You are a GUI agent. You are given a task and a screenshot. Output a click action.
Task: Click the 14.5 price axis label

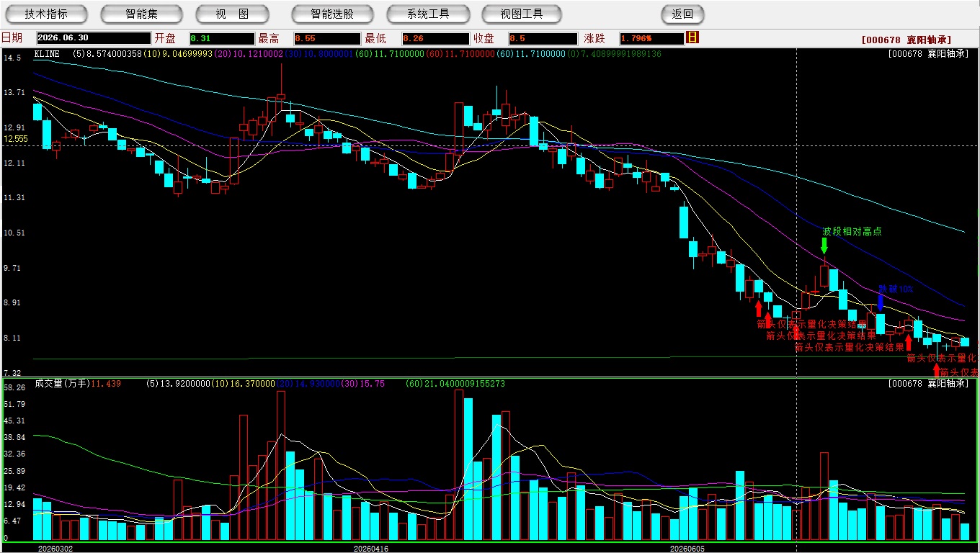[12, 58]
